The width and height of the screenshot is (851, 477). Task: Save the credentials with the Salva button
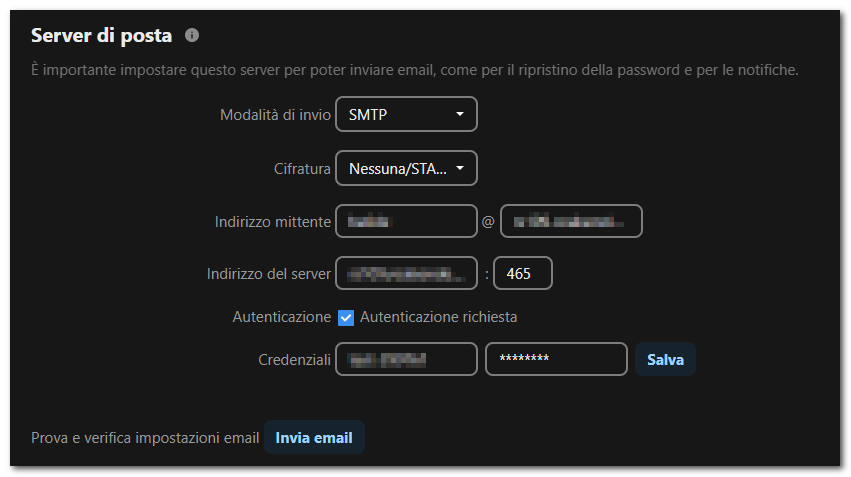coord(665,359)
